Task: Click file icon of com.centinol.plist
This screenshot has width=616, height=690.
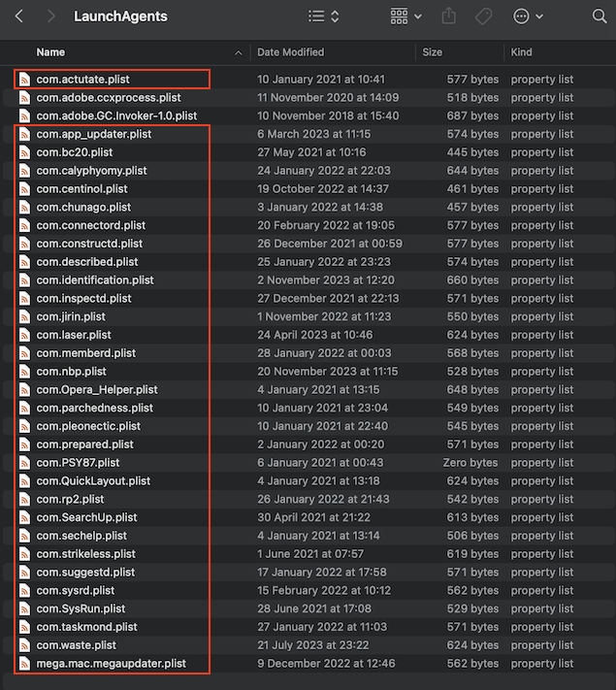Action: 24,189
